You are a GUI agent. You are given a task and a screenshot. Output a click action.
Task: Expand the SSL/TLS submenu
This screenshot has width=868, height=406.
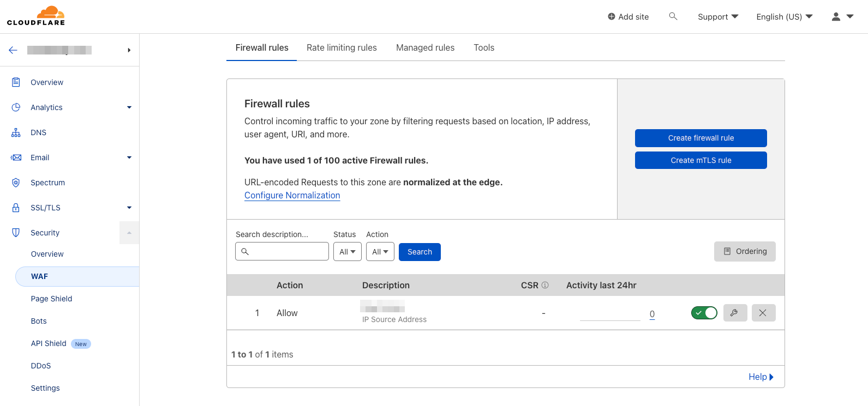click(x=129, y=208)
